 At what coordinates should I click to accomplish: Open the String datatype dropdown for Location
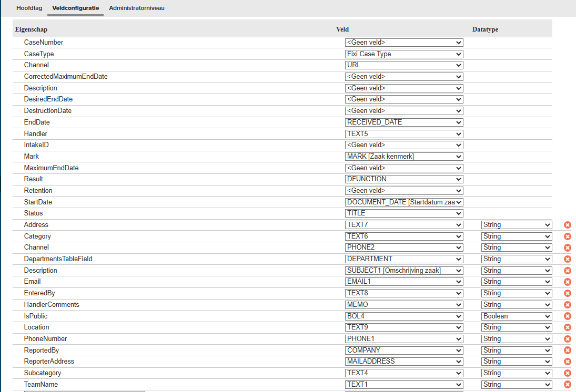tap(517, 327)
